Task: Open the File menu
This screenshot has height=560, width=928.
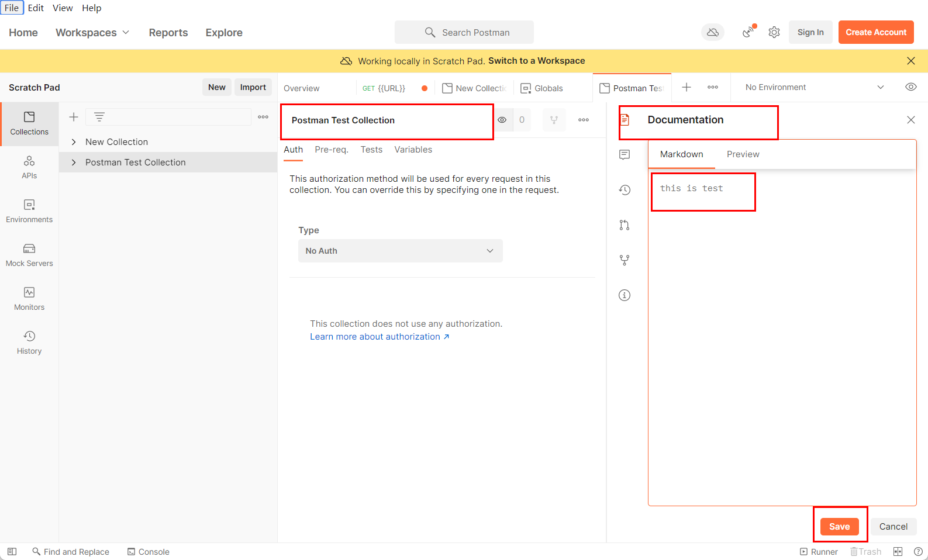Action: point(12,8)
